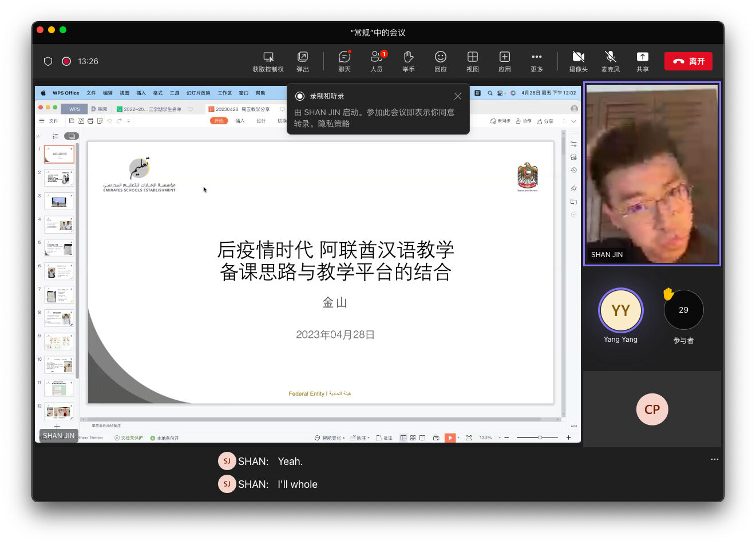Expand the quick access toolbar dropdown

(x=129, y=121)
